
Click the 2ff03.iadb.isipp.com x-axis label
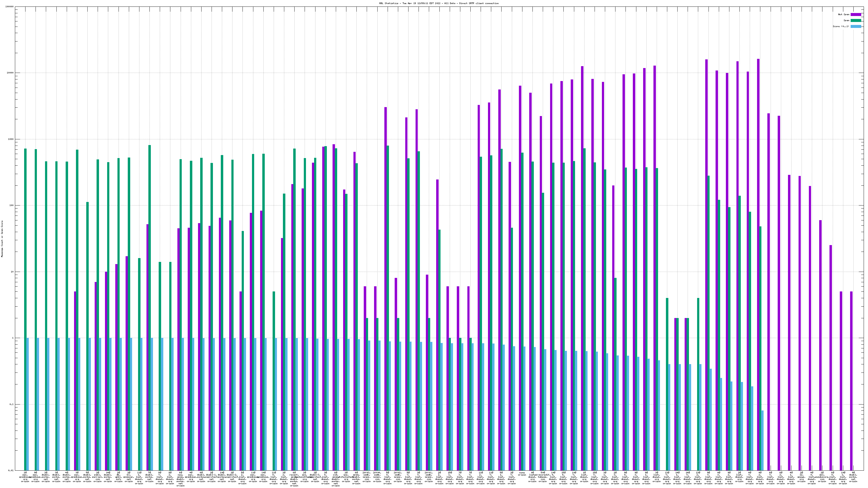tap(367, 477)
